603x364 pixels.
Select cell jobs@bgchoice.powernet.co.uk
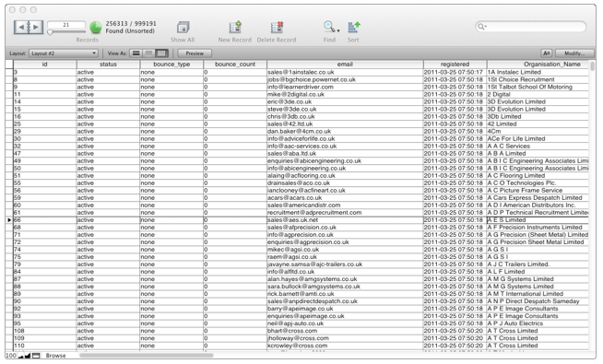pyautogui.click(x=345, y=79)
